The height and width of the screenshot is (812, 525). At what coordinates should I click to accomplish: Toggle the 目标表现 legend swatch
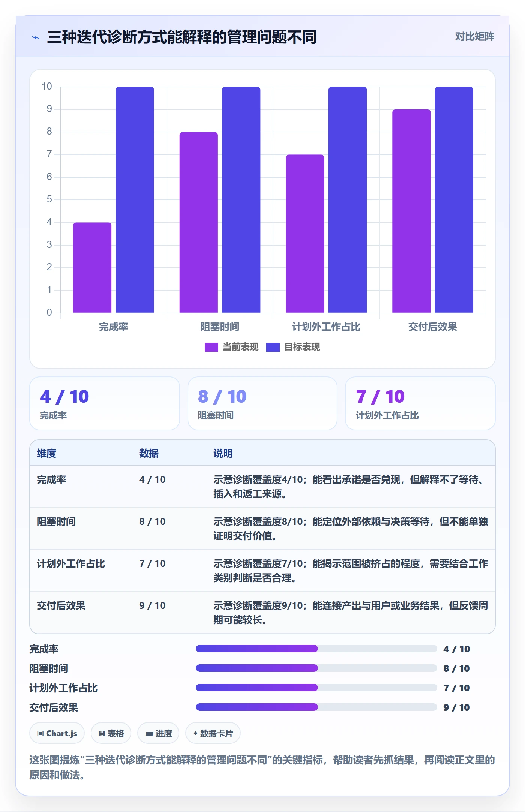[273, 347]
